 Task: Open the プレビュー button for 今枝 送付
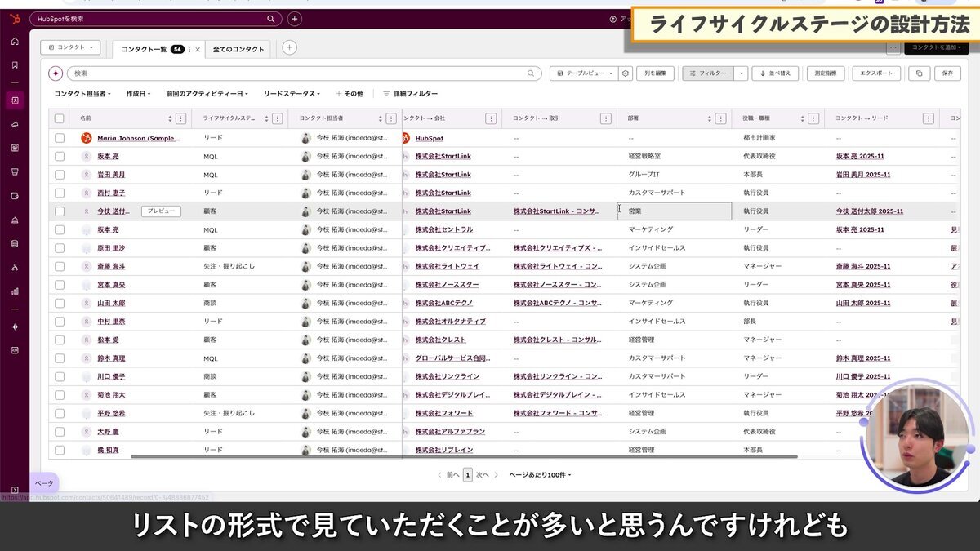163,211
